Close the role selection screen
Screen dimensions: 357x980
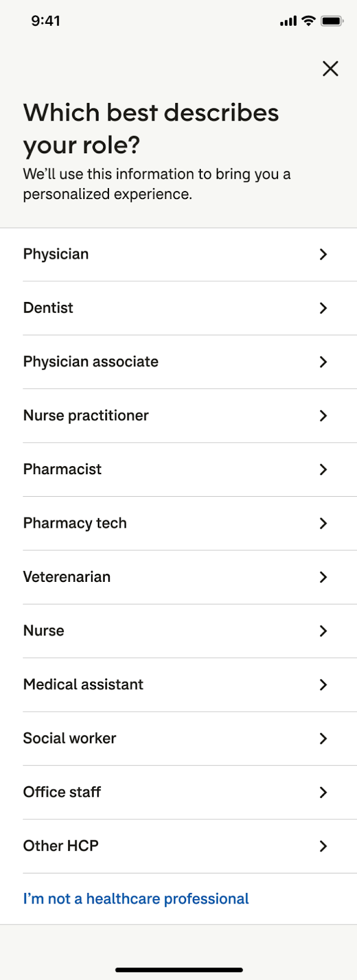(x=331, y=69)
